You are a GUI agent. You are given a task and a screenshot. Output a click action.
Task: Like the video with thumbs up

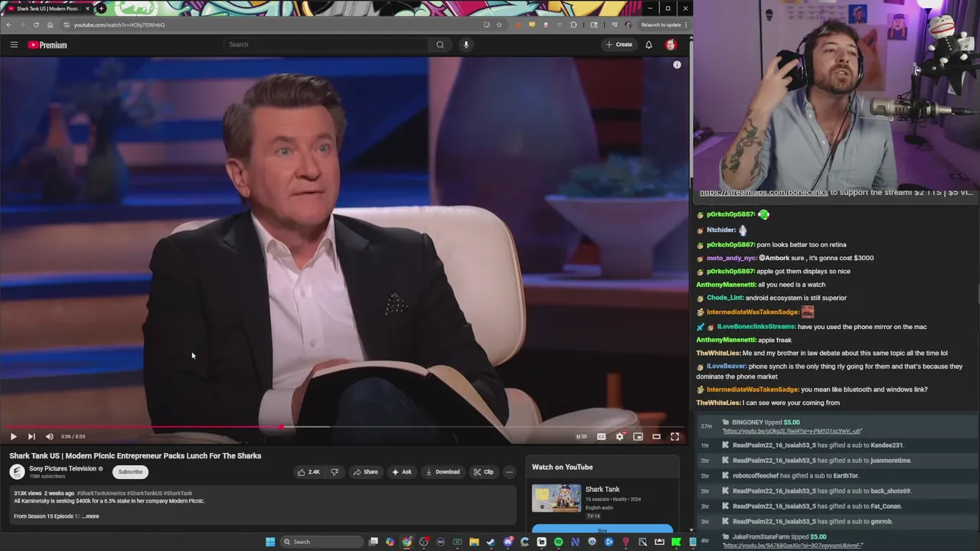[x=309, y=472]
